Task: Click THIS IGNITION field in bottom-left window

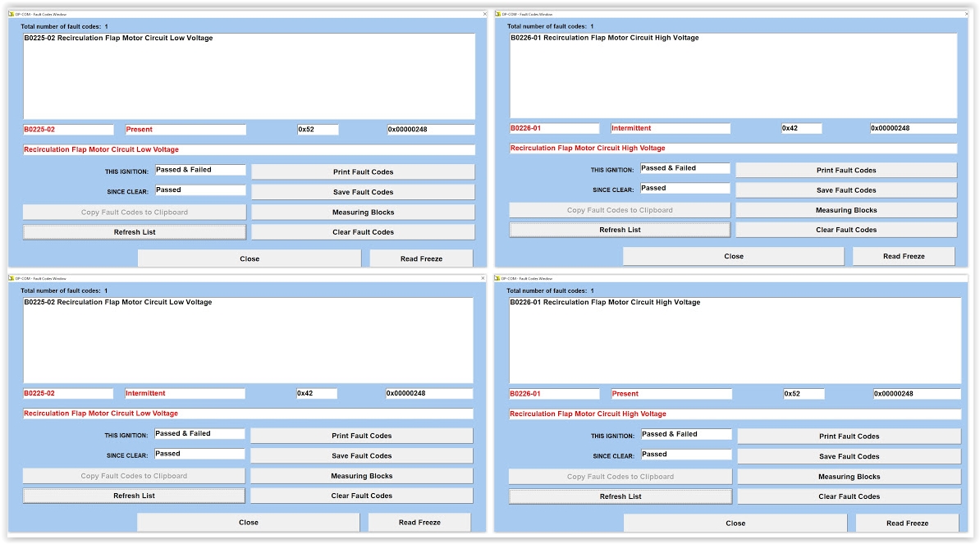Action: (x=199, y=434)
